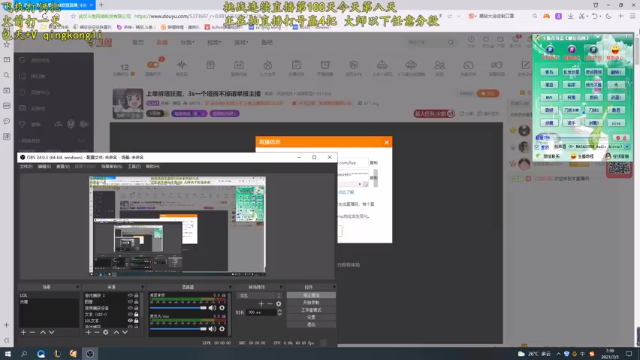The image size is (640, 360).
Task: Open source properties gear in OBS Sources panel
Action: pos(106,332)
